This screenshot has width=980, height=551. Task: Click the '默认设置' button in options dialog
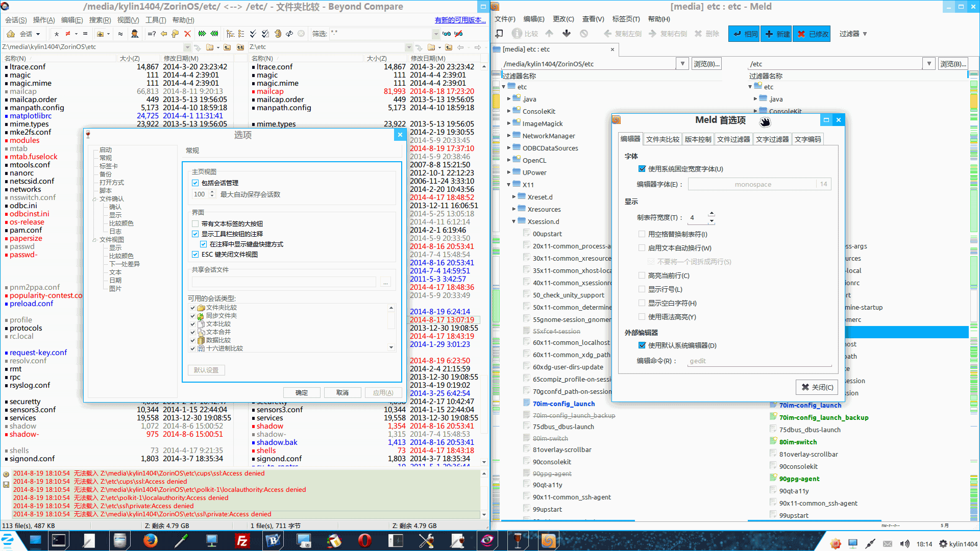coord(206,370)
